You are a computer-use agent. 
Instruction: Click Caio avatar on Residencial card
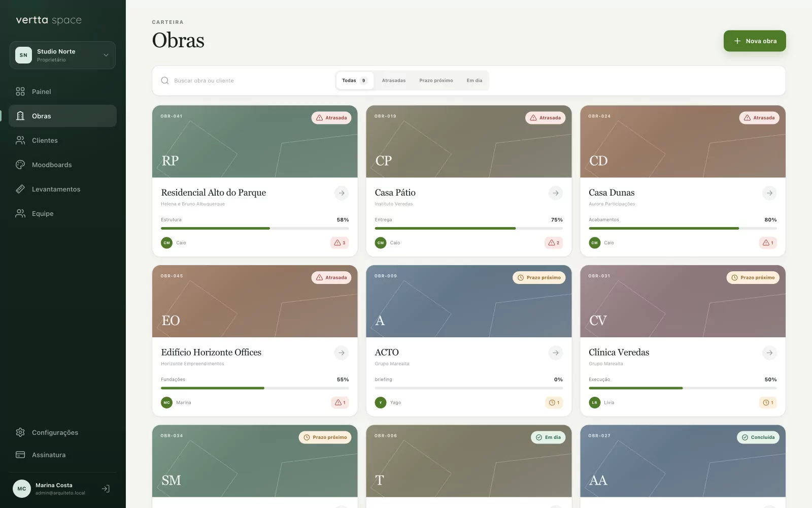(166, 243)
